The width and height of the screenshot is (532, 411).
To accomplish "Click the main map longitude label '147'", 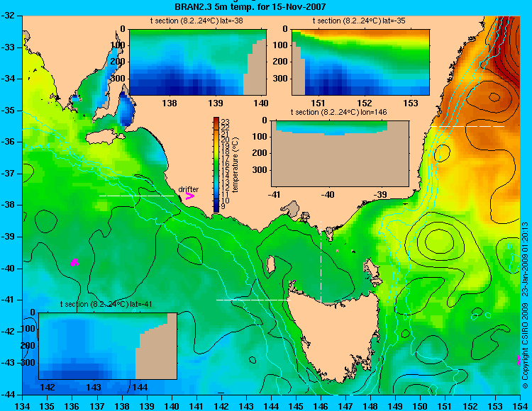I will 345,406.
